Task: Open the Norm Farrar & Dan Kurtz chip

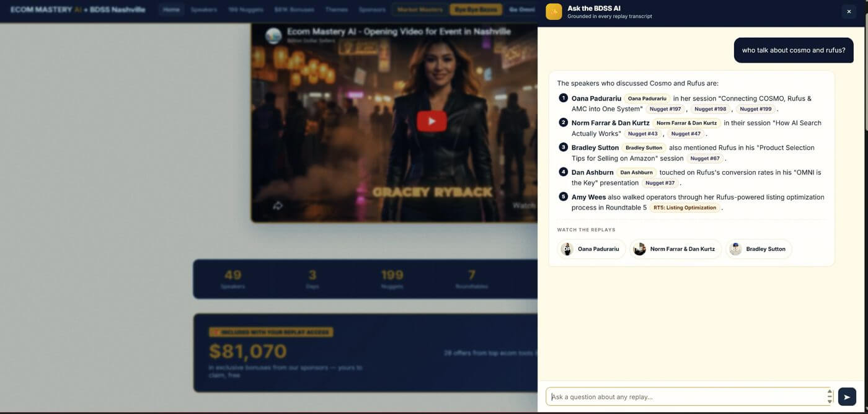Action: coord(686,123)
